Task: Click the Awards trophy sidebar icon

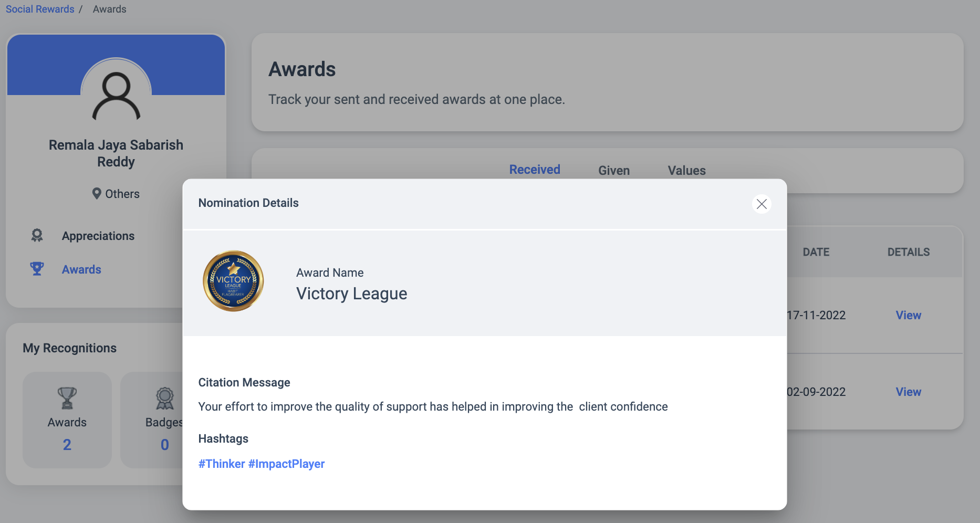Action: point(37,269)
